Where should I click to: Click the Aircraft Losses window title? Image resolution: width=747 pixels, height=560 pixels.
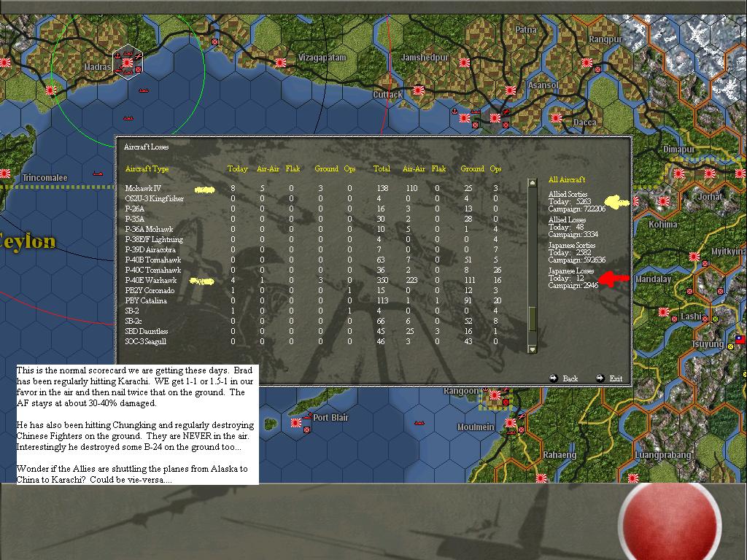146,147
